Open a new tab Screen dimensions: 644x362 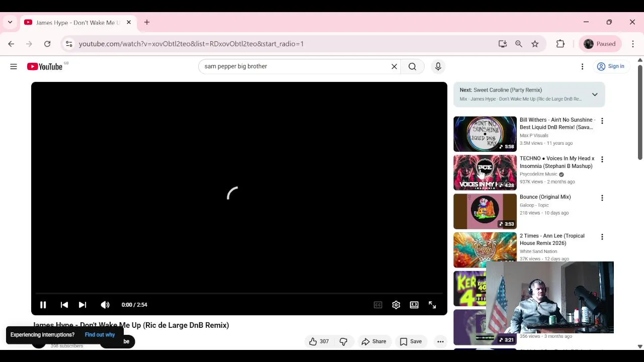147,22
